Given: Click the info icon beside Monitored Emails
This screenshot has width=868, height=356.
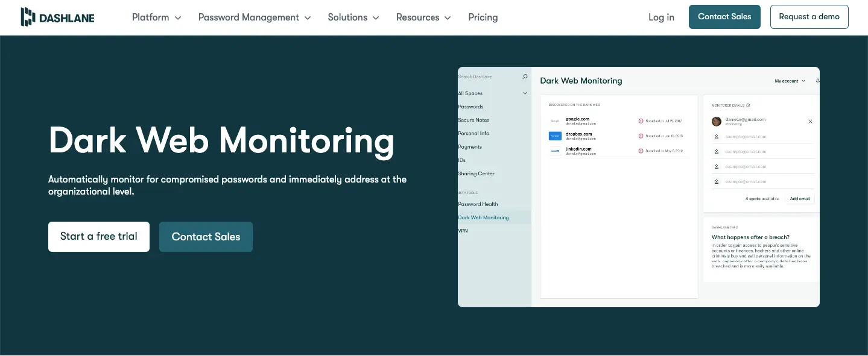Looking at the screenshot, I should click(749, 105).
